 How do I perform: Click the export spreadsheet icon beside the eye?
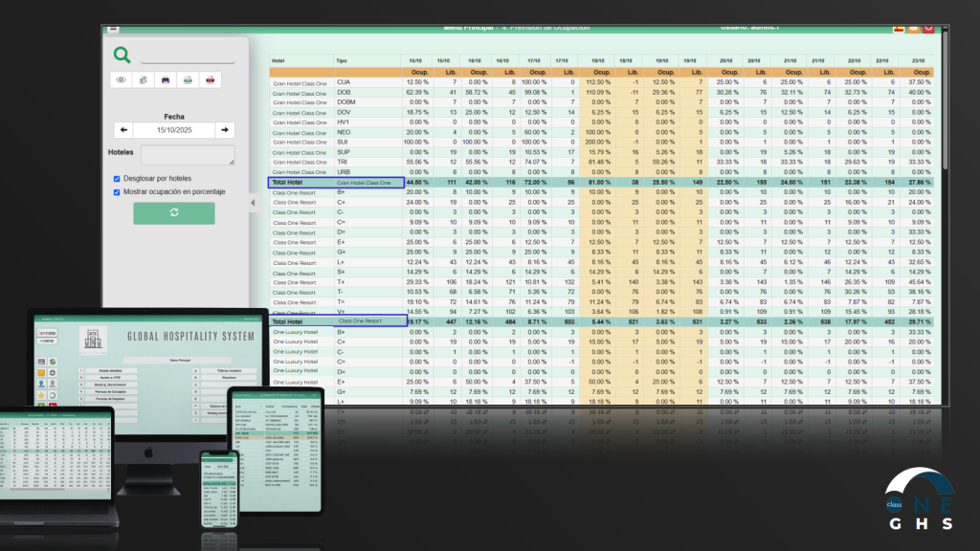[x=143, y=80]
